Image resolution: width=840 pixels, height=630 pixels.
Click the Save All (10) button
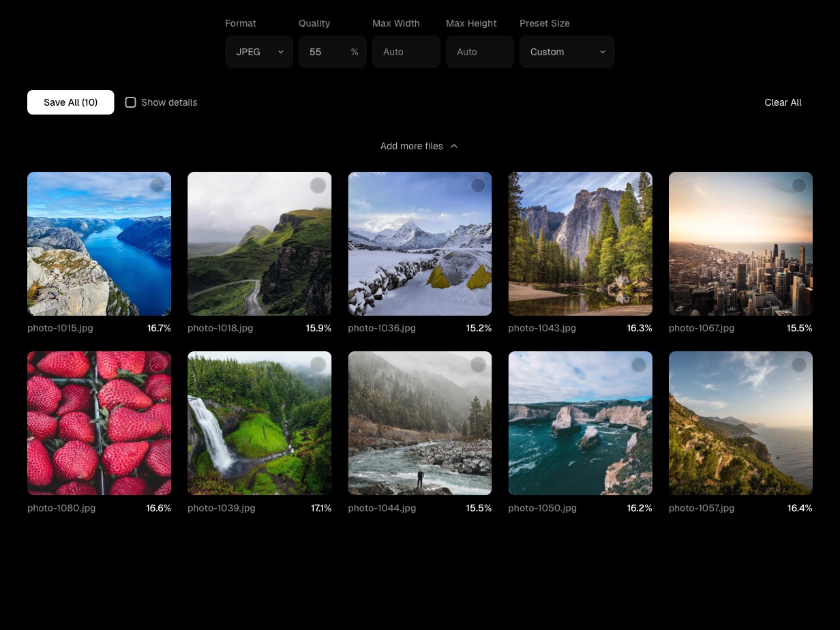coord(71,102)
